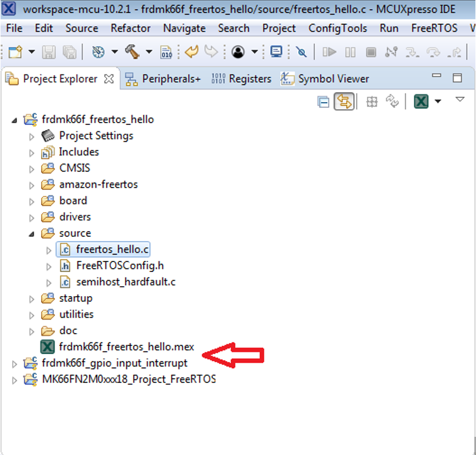Image resolution: width=476 pixels, height=455 pixels.
Task: Open the Search menu
Action: (234, 28)
